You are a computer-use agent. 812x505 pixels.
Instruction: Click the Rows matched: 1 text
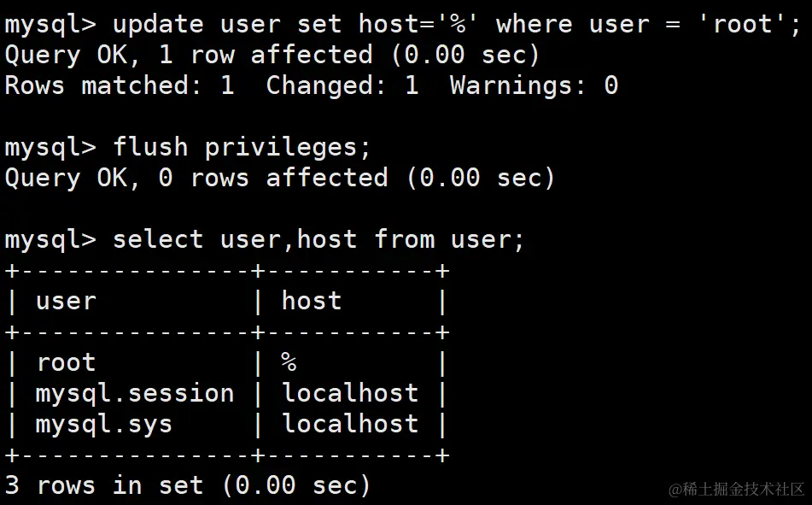click(119, 85)
